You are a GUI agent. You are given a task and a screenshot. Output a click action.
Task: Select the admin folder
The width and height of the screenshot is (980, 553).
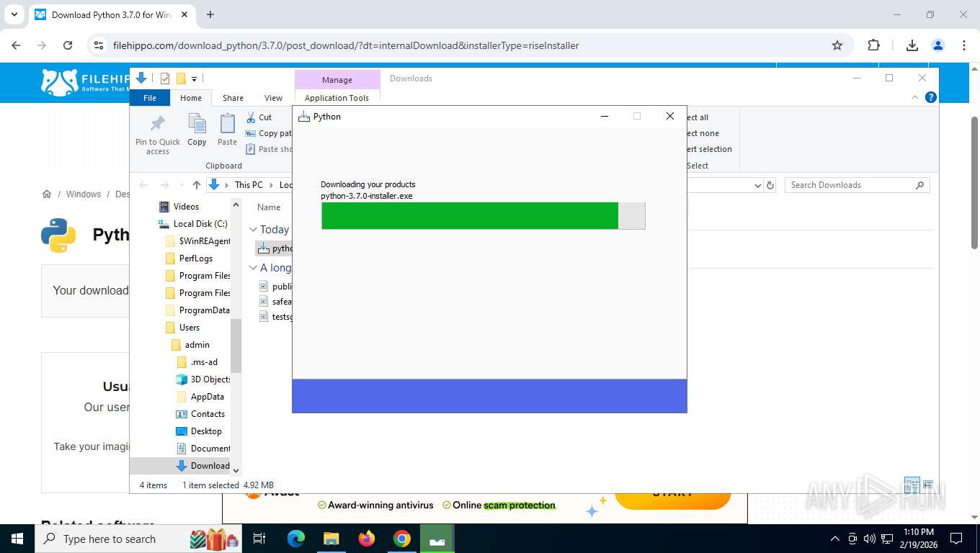coord(197,345)
